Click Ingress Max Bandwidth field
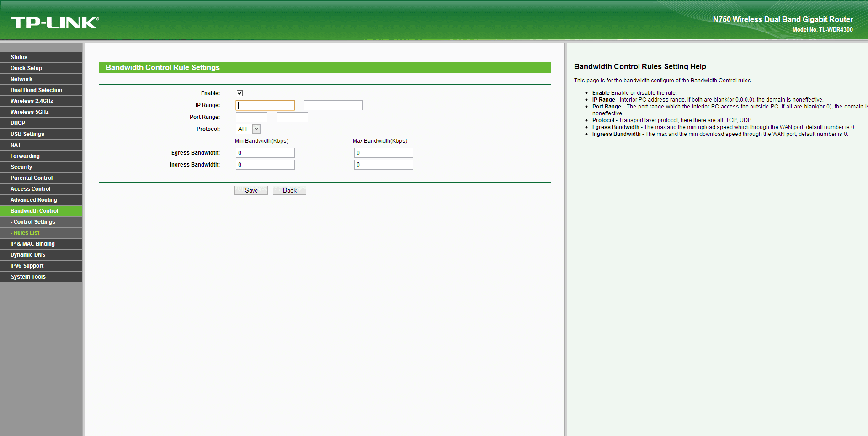The width and height of the screenshot is (868, 436). (383, 165)
